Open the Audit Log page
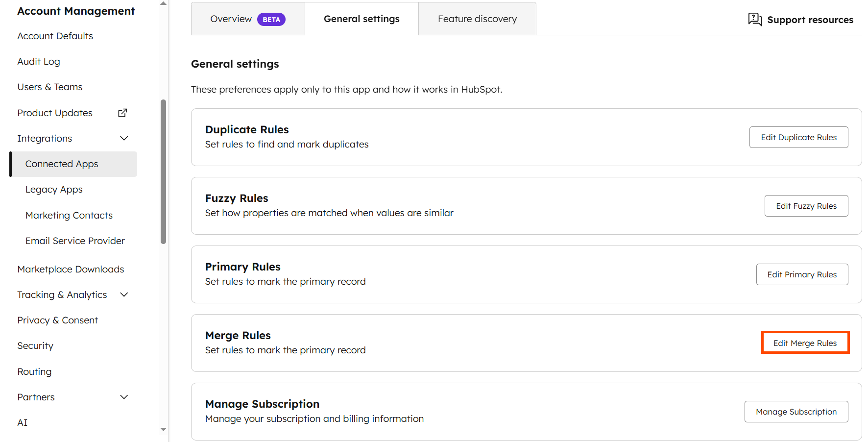 [x=39, y=61]
